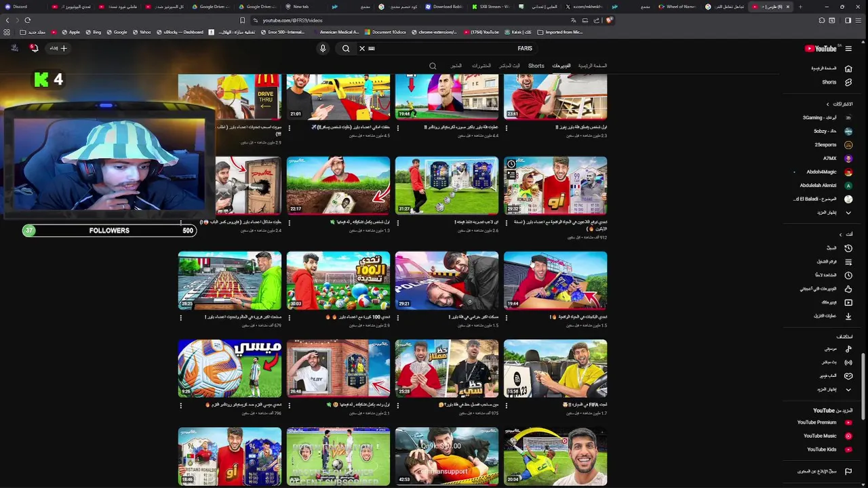868x488 pixels.
Task: Open the 25esports subscription channel
Action: [826, 144]
